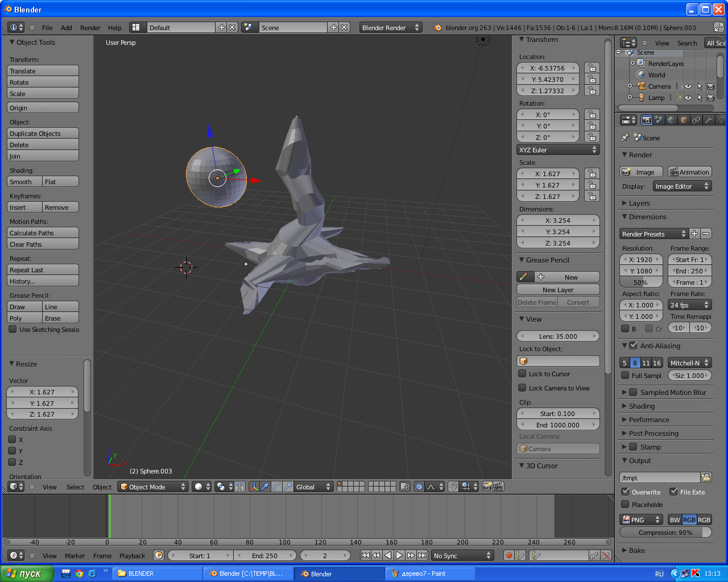Viewport: 728px width, 582px height.
Task: Lock the X location value
Action: pos(592,68)
